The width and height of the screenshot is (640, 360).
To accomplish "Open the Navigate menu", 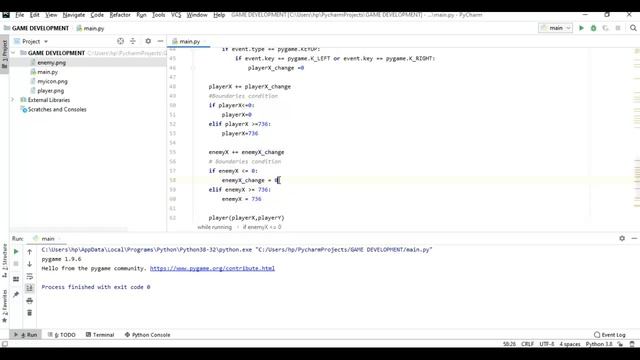I will [x=74, y=15].
